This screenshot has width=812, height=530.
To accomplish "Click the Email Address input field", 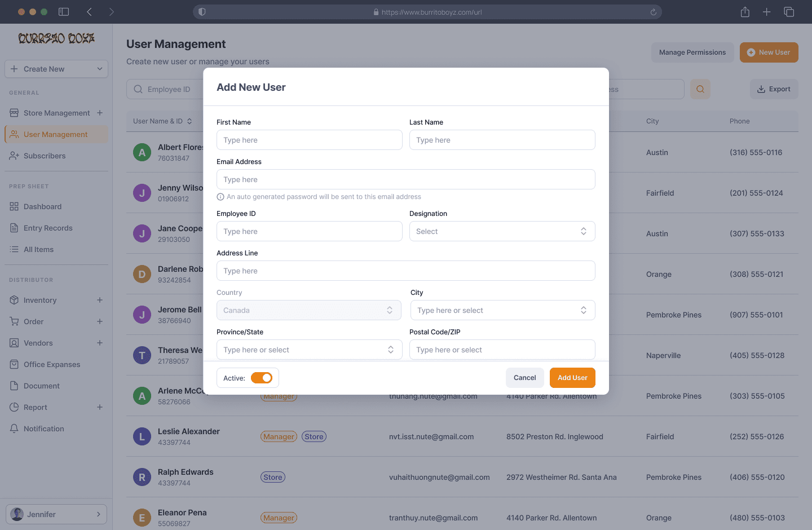I will [406, 179].
